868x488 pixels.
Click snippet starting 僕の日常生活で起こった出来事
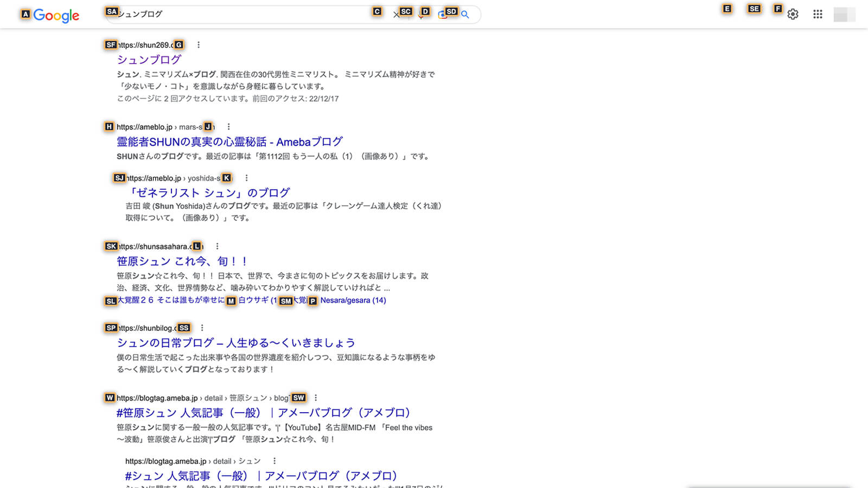(276, 363)
